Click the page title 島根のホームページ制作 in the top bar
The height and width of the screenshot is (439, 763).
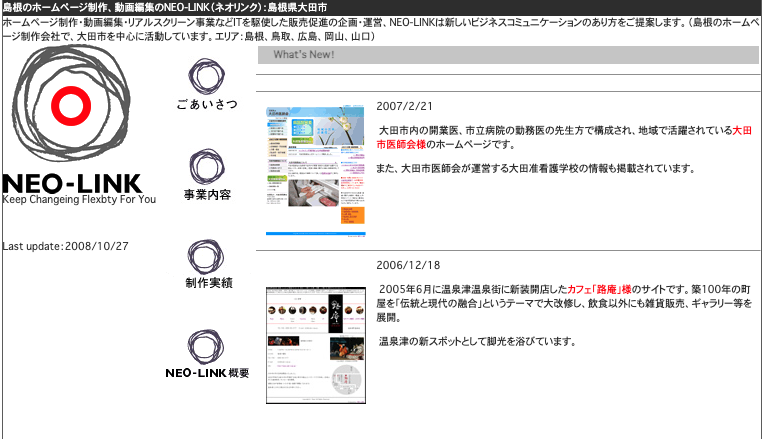click(164, 7)
